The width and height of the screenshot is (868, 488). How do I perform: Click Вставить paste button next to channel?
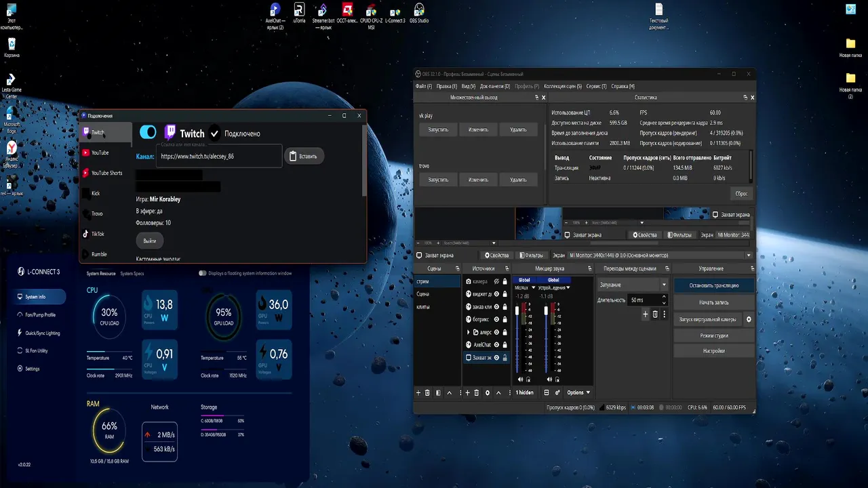[x=303, y=156]
